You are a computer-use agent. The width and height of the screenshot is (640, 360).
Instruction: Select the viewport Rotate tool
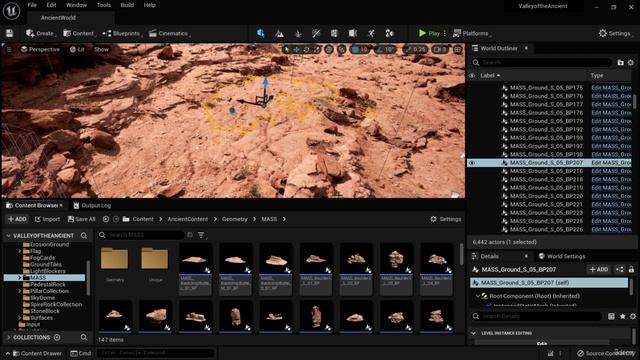pos(307,50)
